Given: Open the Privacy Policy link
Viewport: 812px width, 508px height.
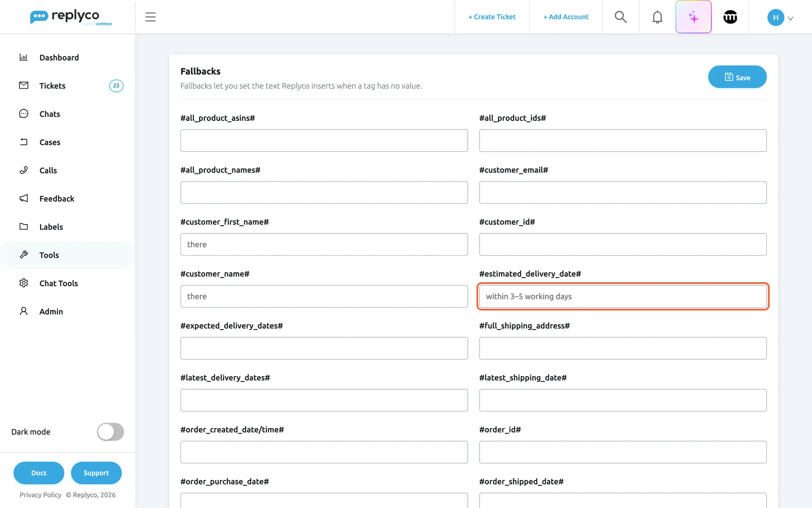Looking at the screenshot, I should pos(41,495).
